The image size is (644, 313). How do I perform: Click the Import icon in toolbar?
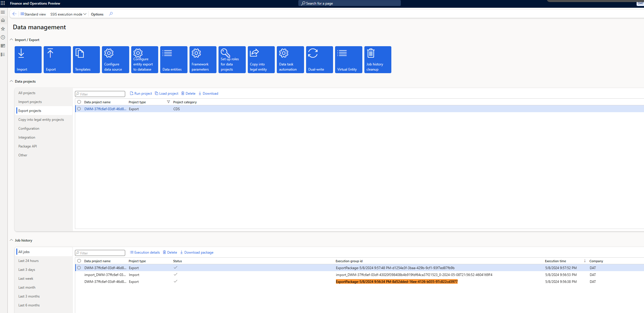pyautogui.click(x=28, y=59)
